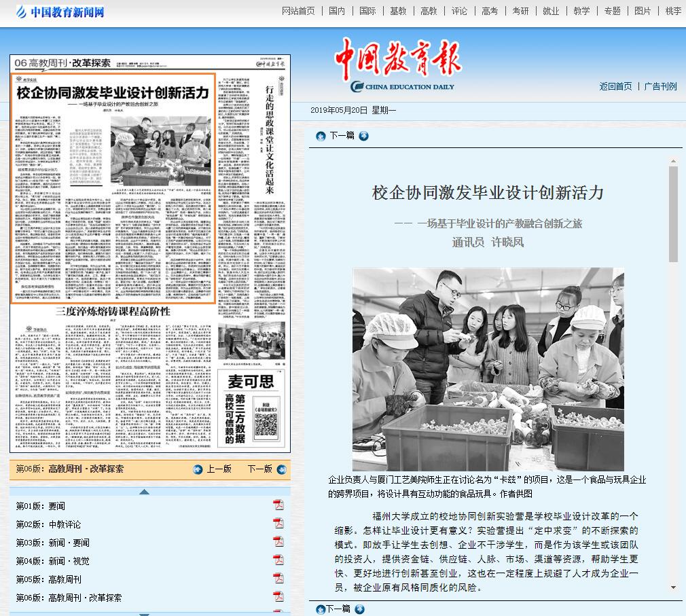This screenshot has width=686, height=616.
Task: Open the 广告刊例 link
Action: (660, 86)
